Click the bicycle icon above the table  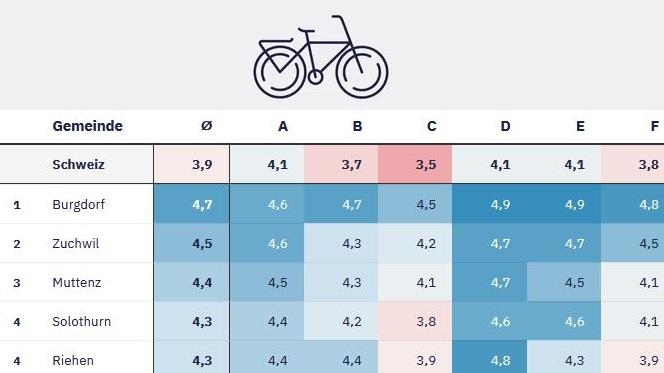pos(321,57)
